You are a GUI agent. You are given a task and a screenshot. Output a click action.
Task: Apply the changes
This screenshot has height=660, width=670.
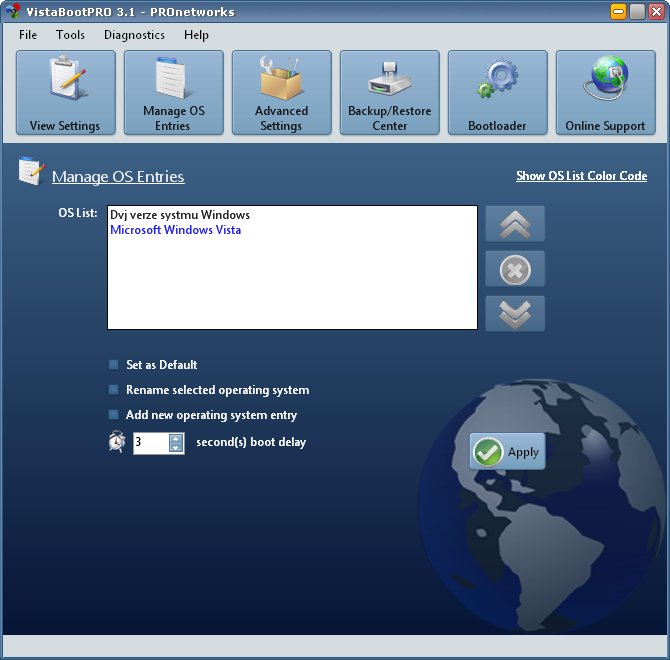[x=507, y=452]
